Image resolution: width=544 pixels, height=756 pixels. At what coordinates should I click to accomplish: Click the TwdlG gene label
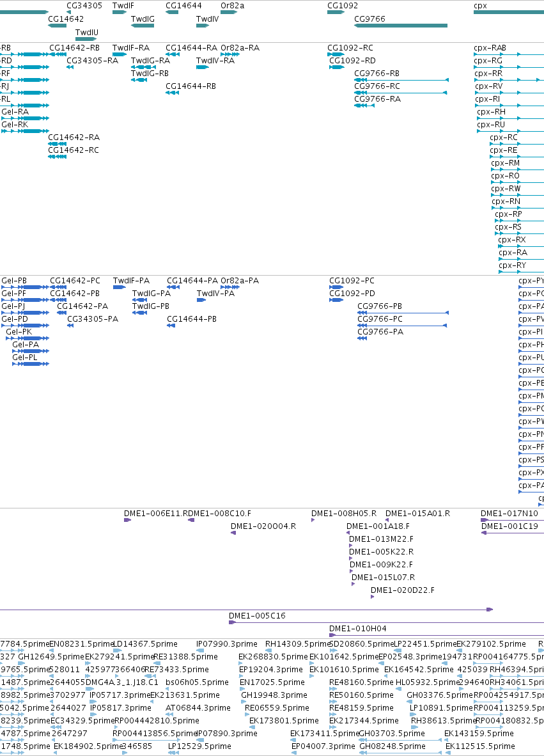click(x=143, y=19)
